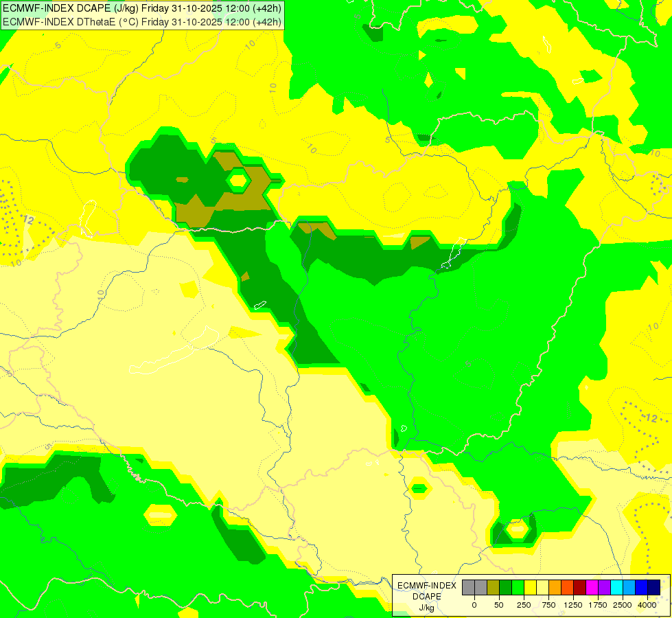Click the legend value 0

474,605
